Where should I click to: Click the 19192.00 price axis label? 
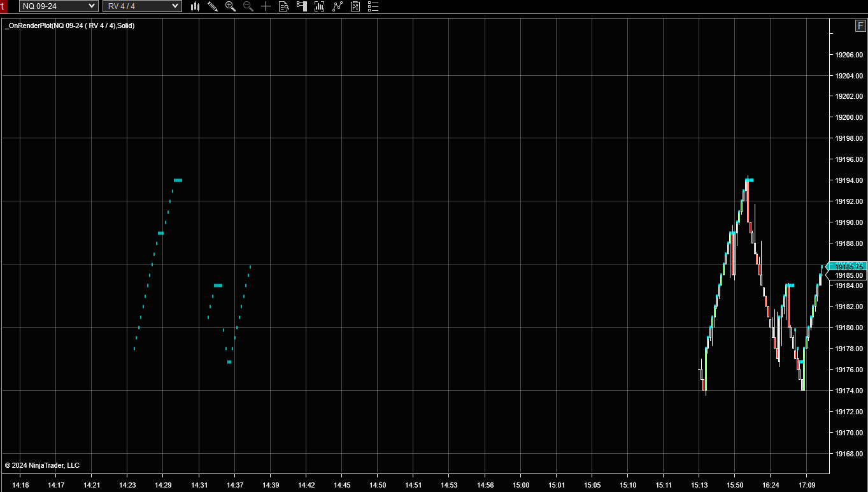(x=849, y=201)
